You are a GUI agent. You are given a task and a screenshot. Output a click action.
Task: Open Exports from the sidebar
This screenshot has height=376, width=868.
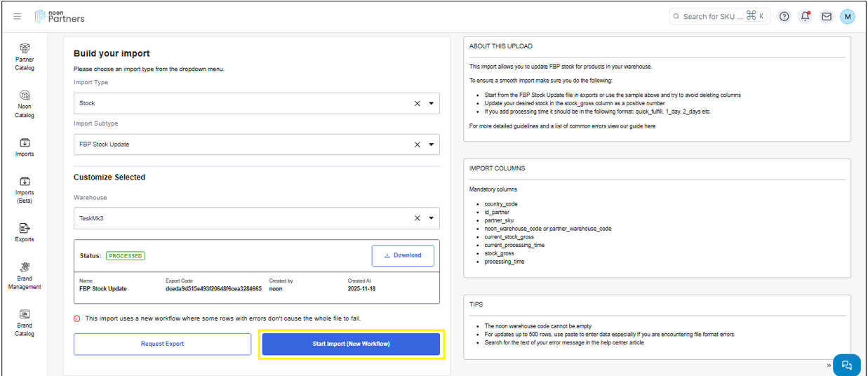coord(25,232)
